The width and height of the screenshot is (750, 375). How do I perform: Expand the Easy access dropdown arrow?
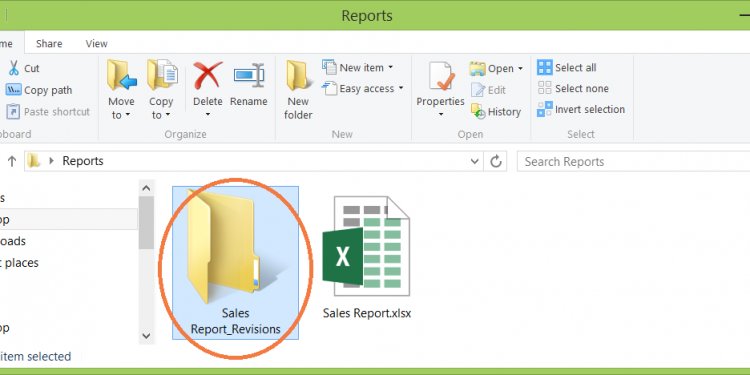[x=401, y=88]
